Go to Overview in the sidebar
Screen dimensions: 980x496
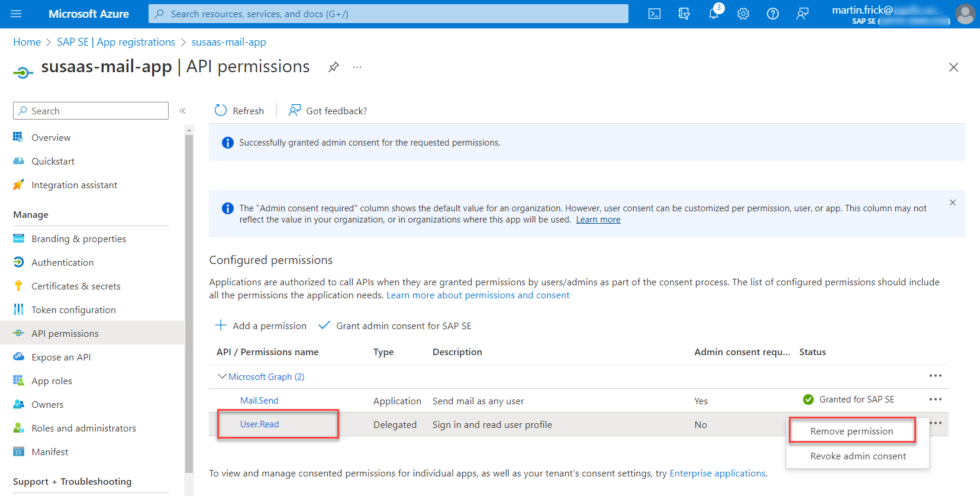(x=51, y=137)
